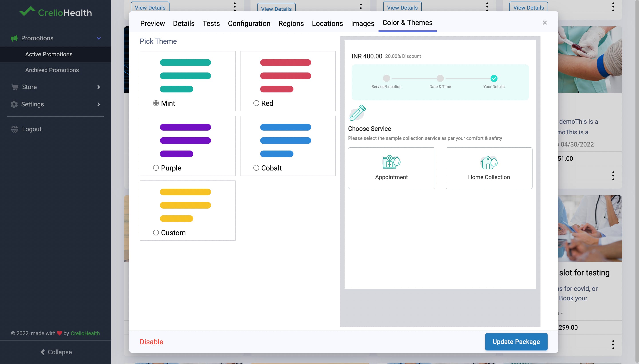Select the Appointment clinic icon
Screen dimensions: 639x364
pos(391,162)
